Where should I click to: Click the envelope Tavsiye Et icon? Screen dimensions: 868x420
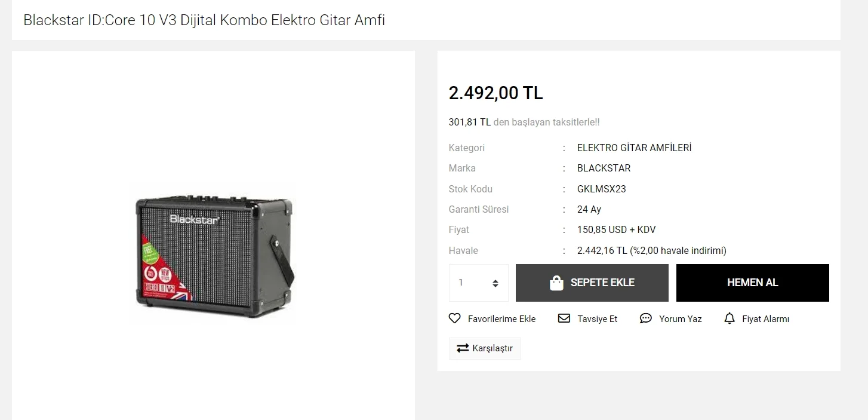pyautogui.click(x=564, y=318)
